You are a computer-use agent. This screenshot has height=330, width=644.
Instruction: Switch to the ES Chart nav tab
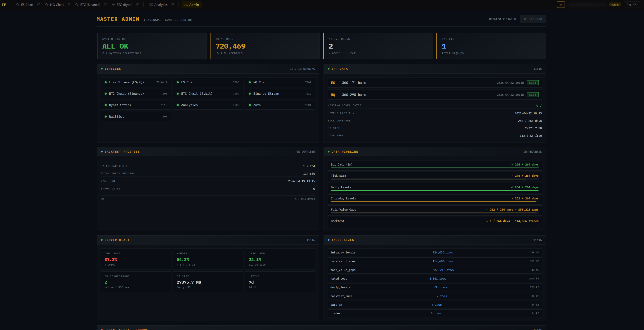[25, 5]
